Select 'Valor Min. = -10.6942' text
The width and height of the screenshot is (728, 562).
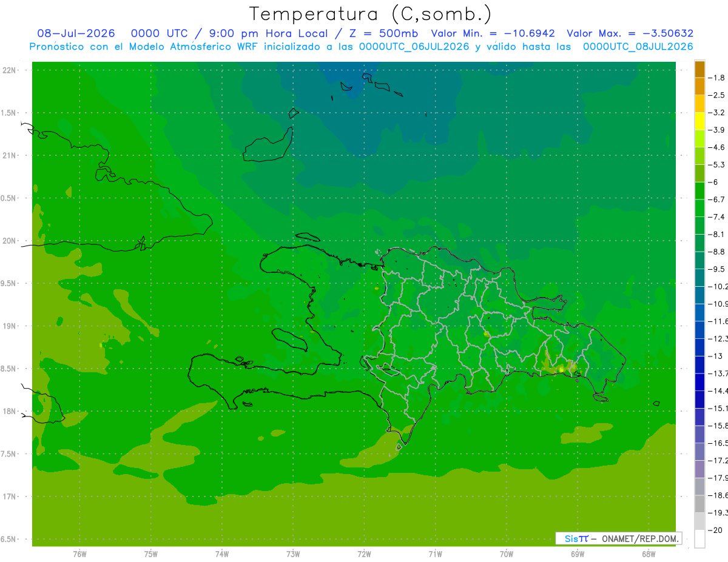click(493, 33)
